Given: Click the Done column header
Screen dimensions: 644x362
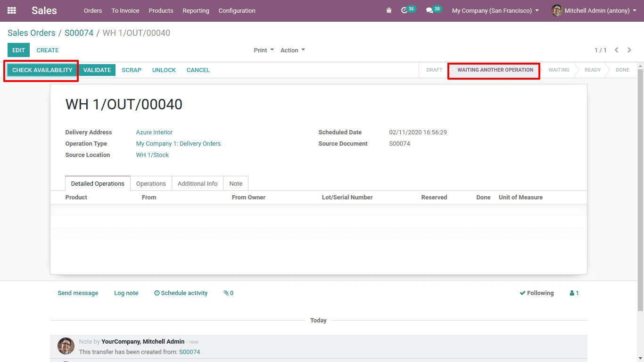Looking at the screenshot, I should tap(483, 197).
